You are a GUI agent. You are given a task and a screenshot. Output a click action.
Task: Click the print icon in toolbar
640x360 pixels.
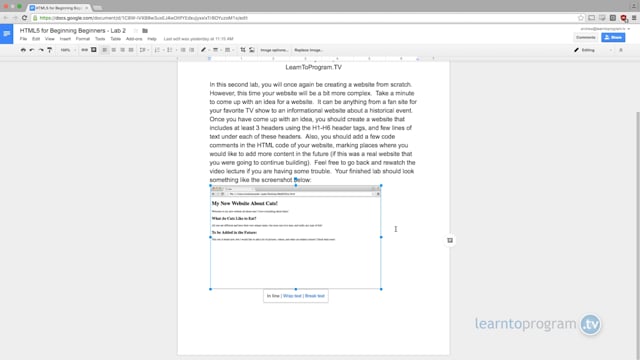point(23,50)
